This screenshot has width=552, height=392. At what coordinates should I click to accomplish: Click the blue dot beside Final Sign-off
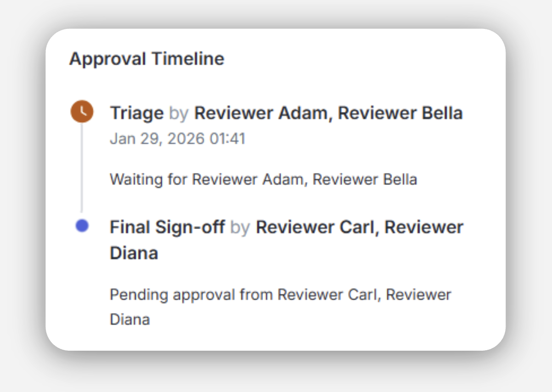pyautogui.click(x=82, y=226)
